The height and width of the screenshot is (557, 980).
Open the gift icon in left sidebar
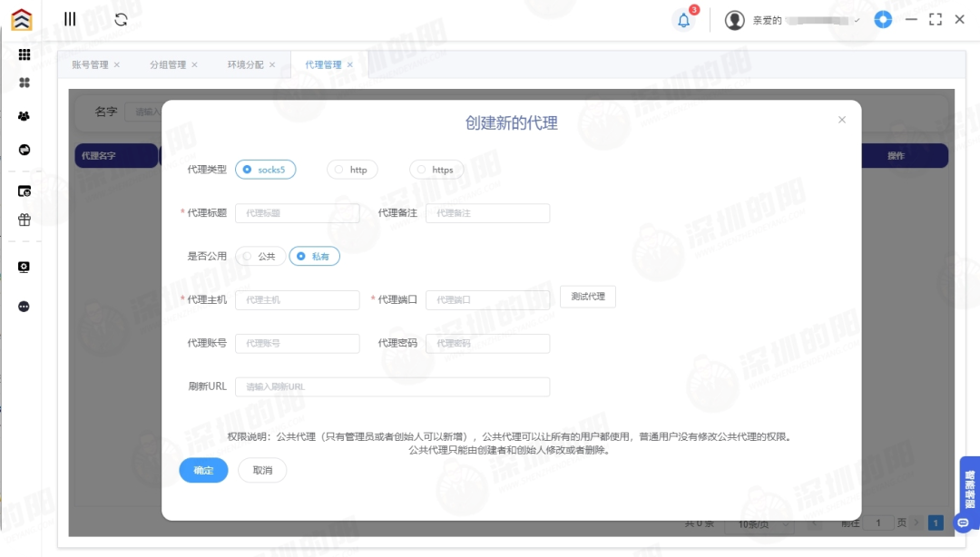24,219
